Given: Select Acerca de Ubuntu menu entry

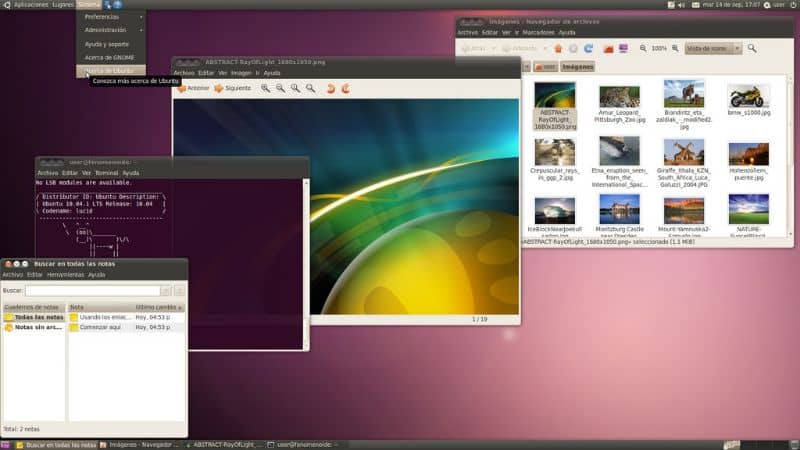Looking at the screenshot, I should (x=111, y=71).
